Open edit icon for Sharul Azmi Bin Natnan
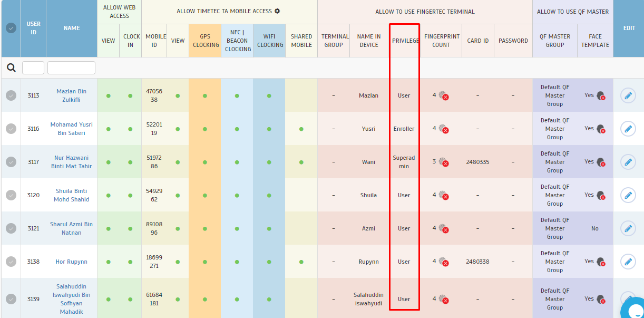Viewport: 644px width, 318px height. [x=628, y=228]
